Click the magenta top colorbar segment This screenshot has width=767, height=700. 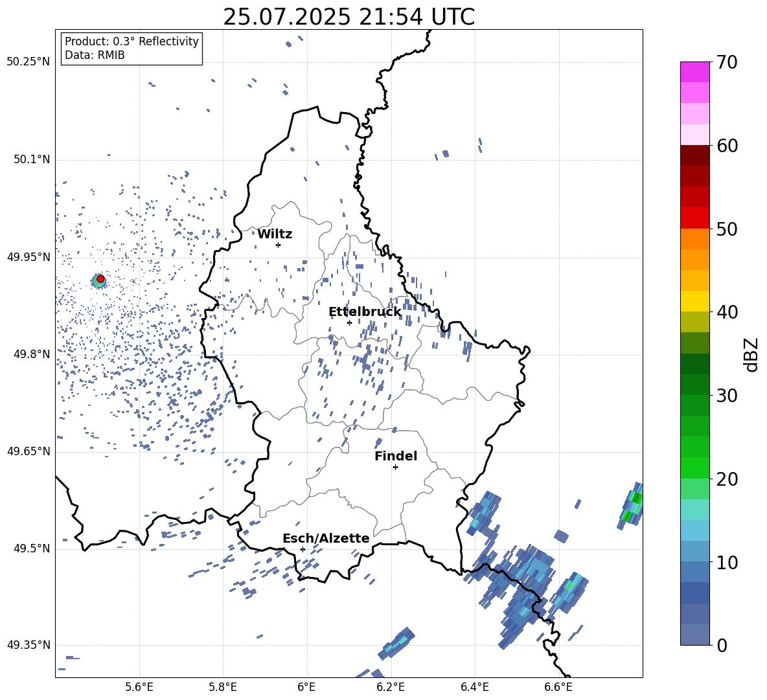pyautogui.click(x=694, y=73)
